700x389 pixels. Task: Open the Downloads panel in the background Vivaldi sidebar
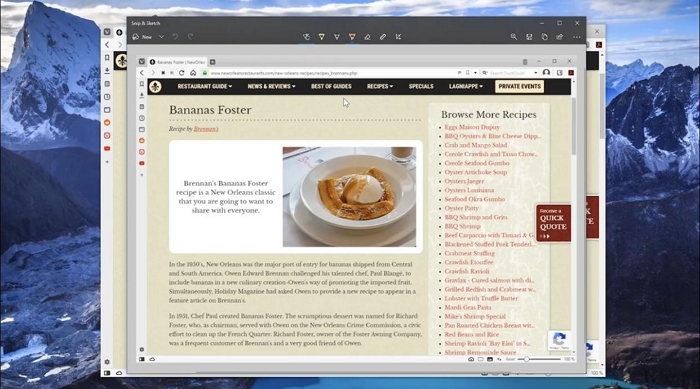(x=107, y=71)
